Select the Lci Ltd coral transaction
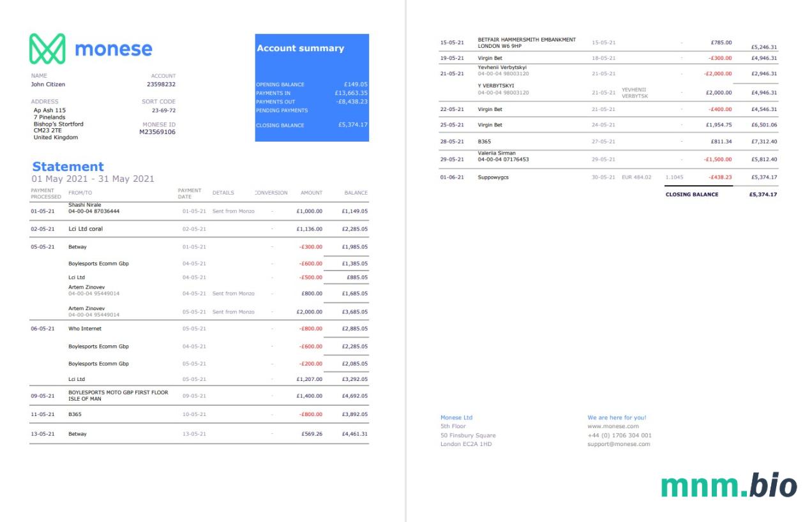812x522 pixels. point(86,228)
